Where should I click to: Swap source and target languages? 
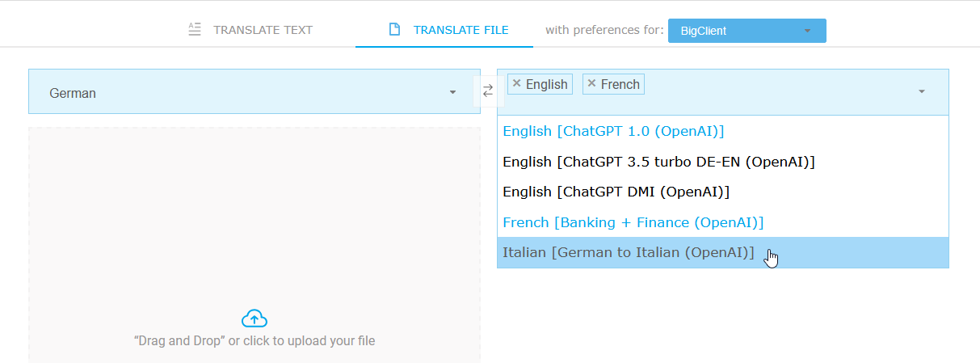[488, 91]
